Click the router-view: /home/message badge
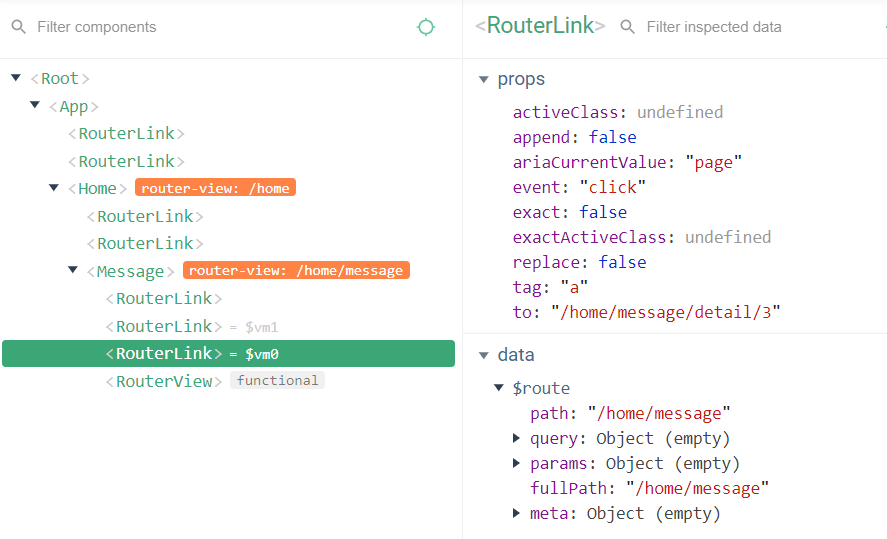 296,270
